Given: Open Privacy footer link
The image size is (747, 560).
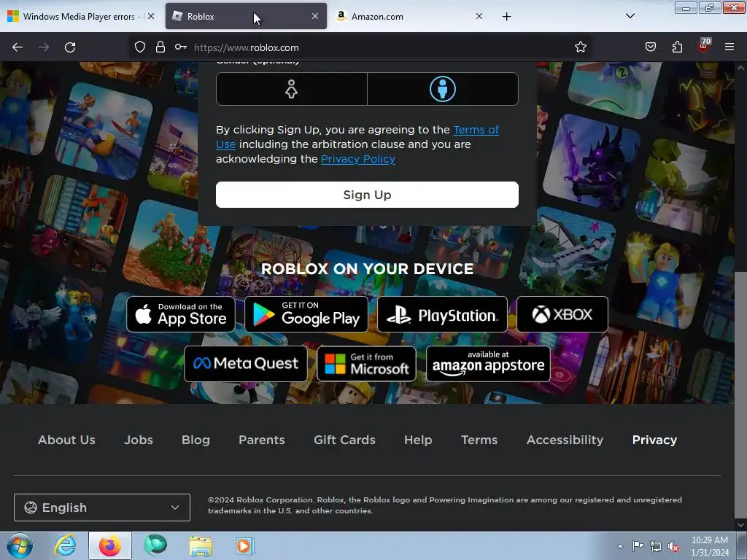Looking at the screenshot, I should pyautogui.click(x=654, y=440).
